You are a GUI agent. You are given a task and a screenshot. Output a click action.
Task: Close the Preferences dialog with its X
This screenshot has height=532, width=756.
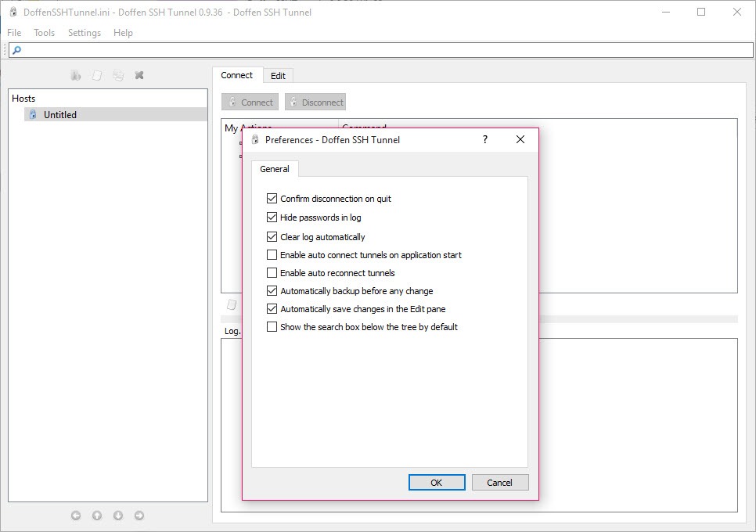[x=520, y=139]
